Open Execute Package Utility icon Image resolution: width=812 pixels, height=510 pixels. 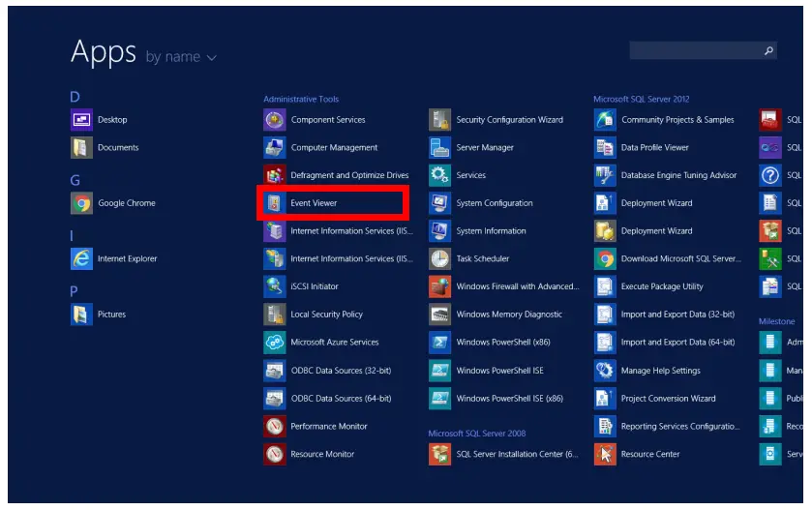[x=605, y=286]
